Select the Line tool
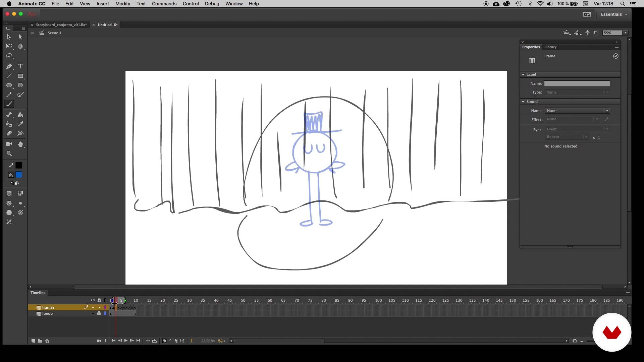Image resolution: width=644 pixels, height=362 pixels. pos(9,76)
